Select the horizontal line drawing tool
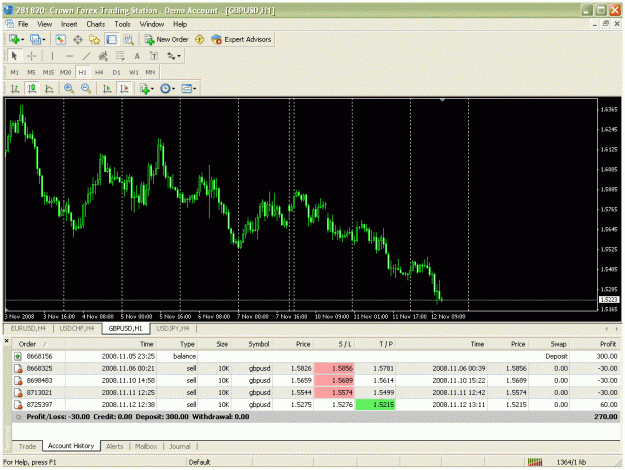 (69, 56)
